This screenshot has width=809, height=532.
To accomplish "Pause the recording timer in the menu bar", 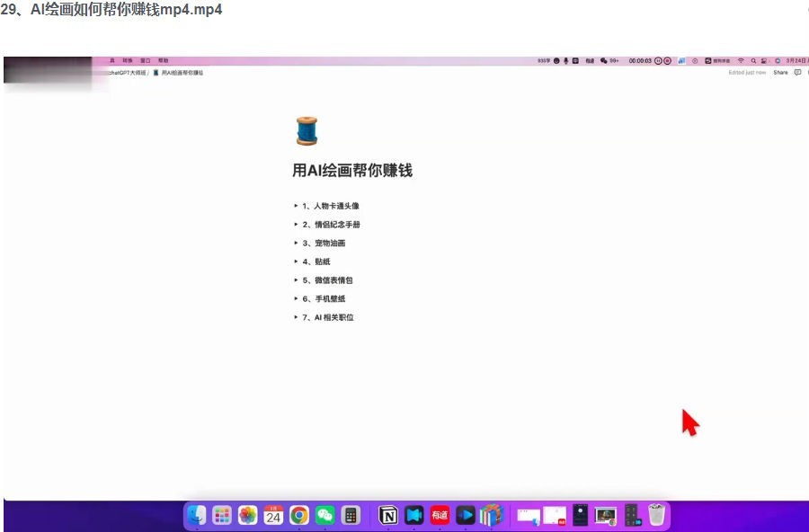I will [658, 60].
